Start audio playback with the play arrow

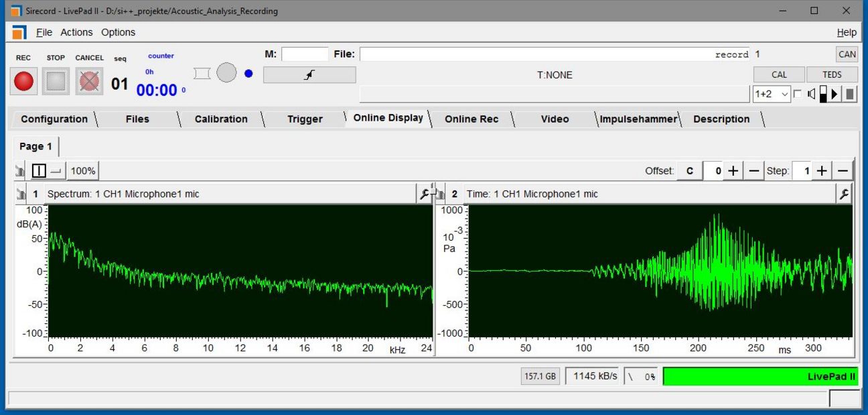(835, 95)
